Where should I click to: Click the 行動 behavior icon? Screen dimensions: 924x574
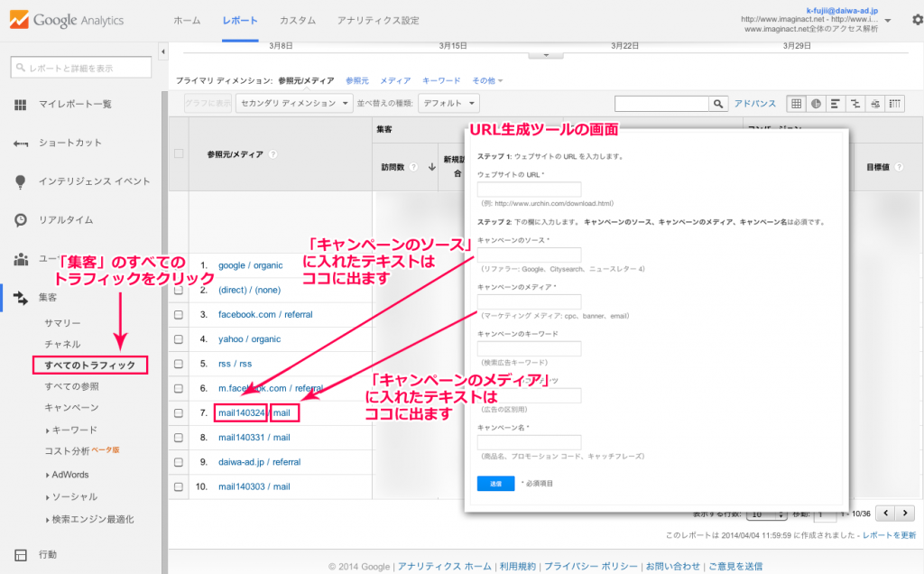(x=21, y=554)
